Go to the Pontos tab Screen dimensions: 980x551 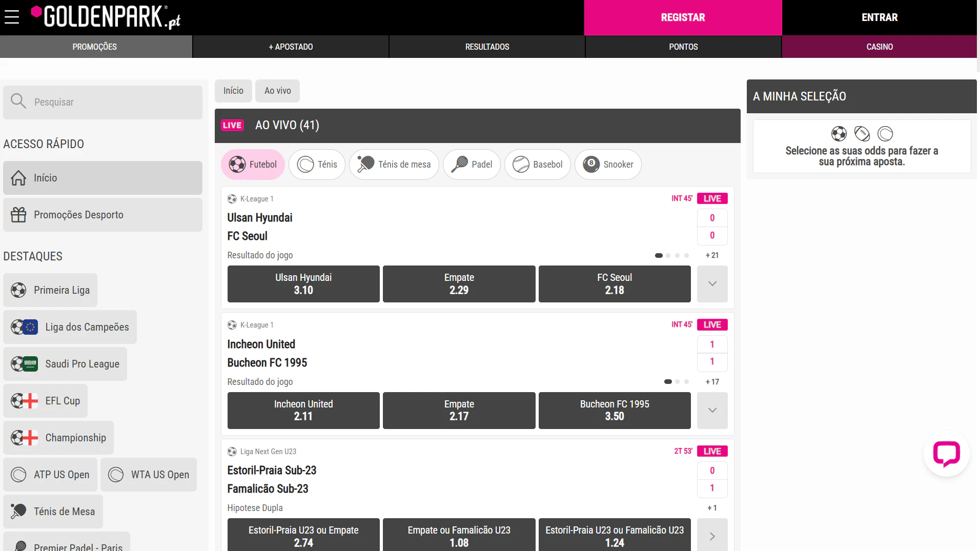(x=683, y=47)
